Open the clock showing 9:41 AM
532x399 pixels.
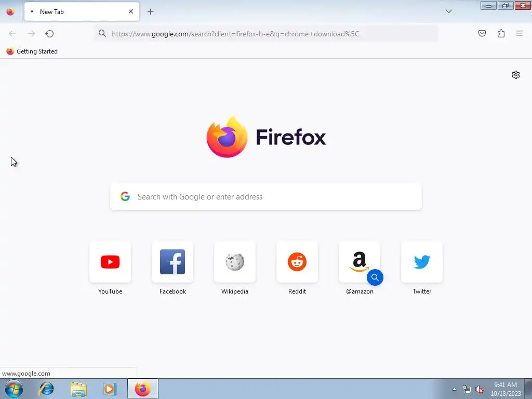coord(506,389)
